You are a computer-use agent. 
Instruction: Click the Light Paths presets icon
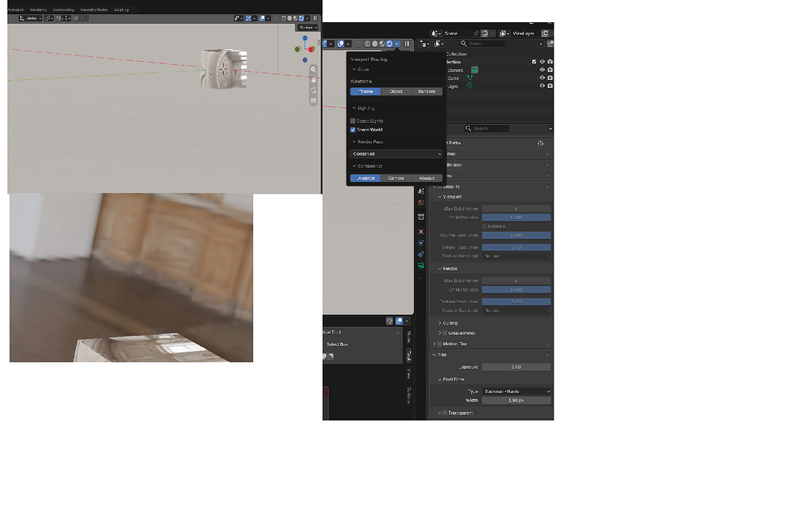tap(540, 143)
